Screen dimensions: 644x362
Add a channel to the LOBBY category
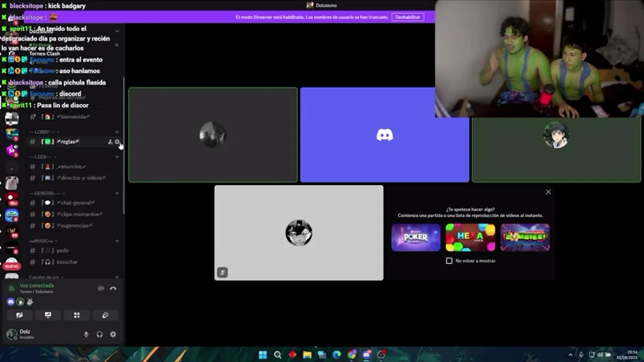pos(117,132)
